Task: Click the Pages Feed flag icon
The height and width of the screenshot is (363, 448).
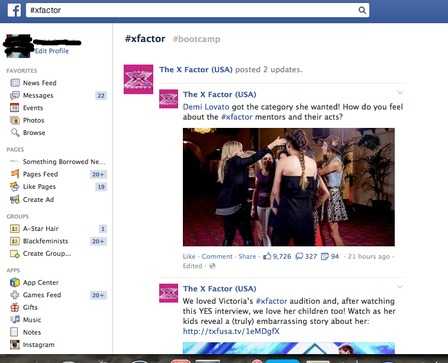Action: tap(15, 174)
